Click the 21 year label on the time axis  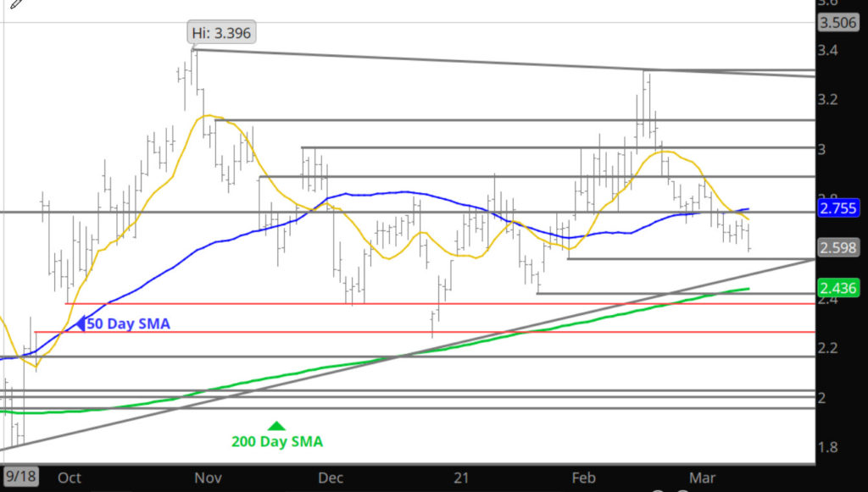(x=461, y=478)
